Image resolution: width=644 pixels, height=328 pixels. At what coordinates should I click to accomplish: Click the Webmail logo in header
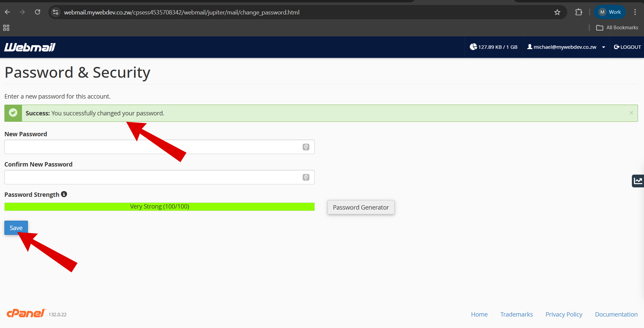click(x=30, y=47)
